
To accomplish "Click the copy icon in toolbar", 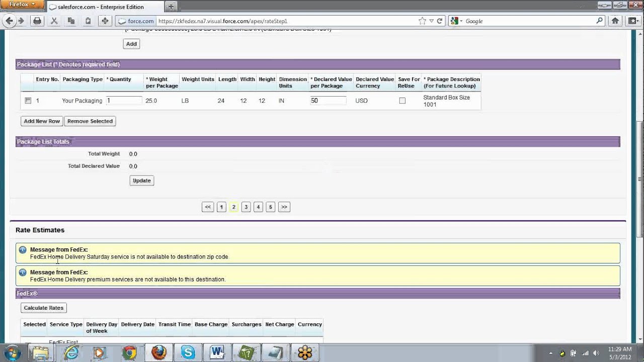I will 71,21.
